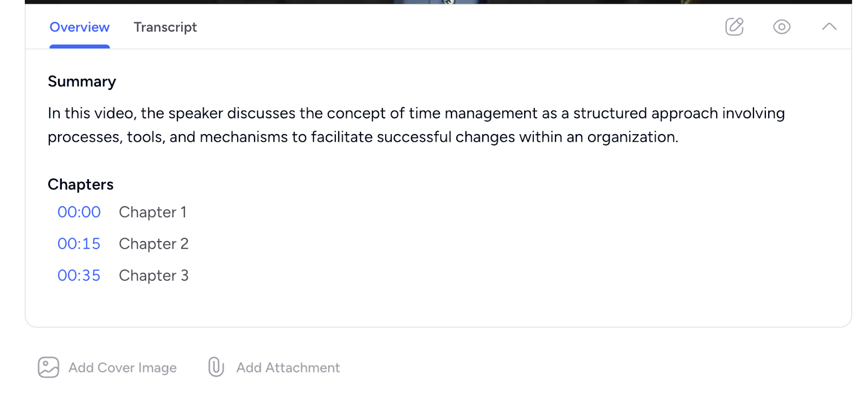Image resolution: width=868 pixels, height=398 pixels.
Task: Click the cover image picture icon
Action: (48, 368)
